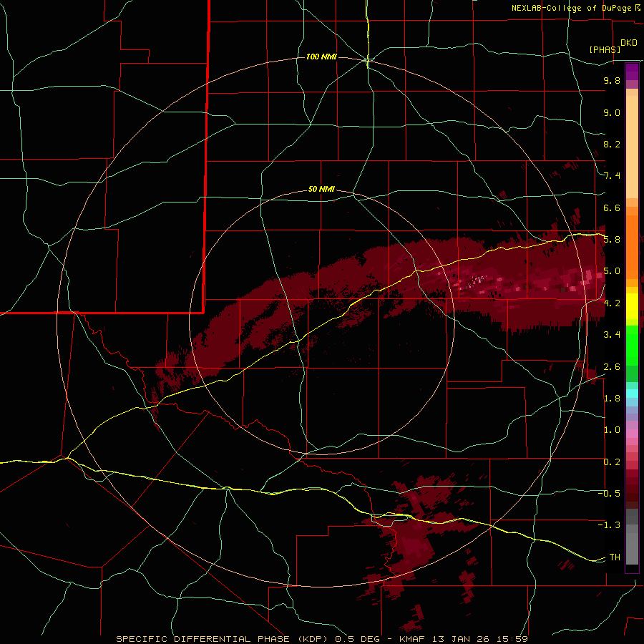The width and height of the screenshot is (644, 644).
Task: Click the NEXLAB-College of DuPage watermark text
Action: click(572, 8)
